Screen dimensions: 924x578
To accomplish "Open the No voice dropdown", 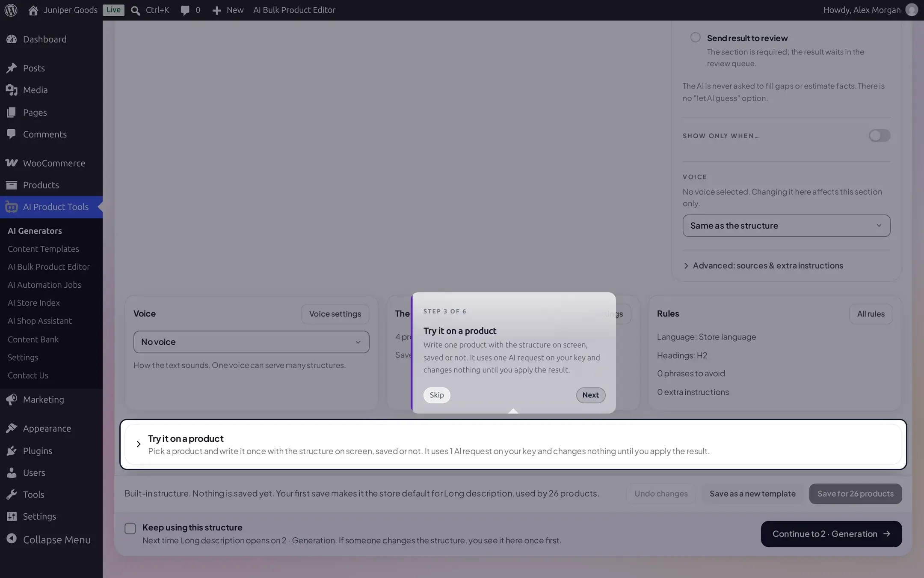I will pos(251,342).
